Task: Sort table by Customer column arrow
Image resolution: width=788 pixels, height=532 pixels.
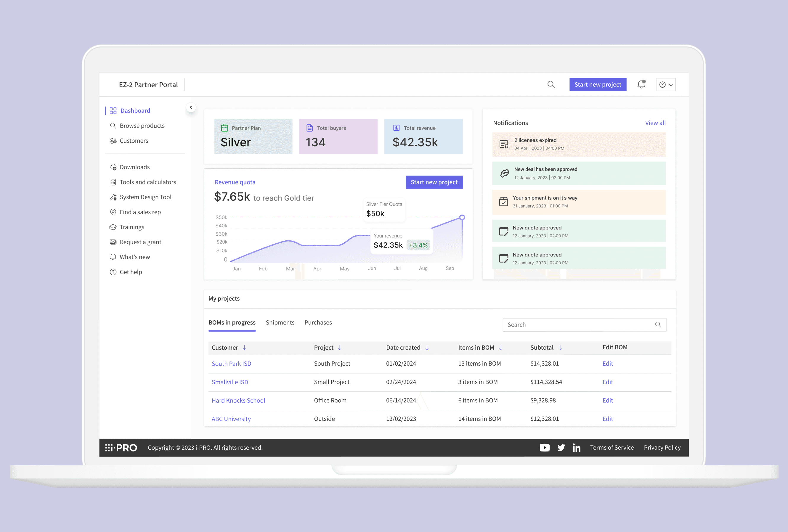Action: (245, 348)
